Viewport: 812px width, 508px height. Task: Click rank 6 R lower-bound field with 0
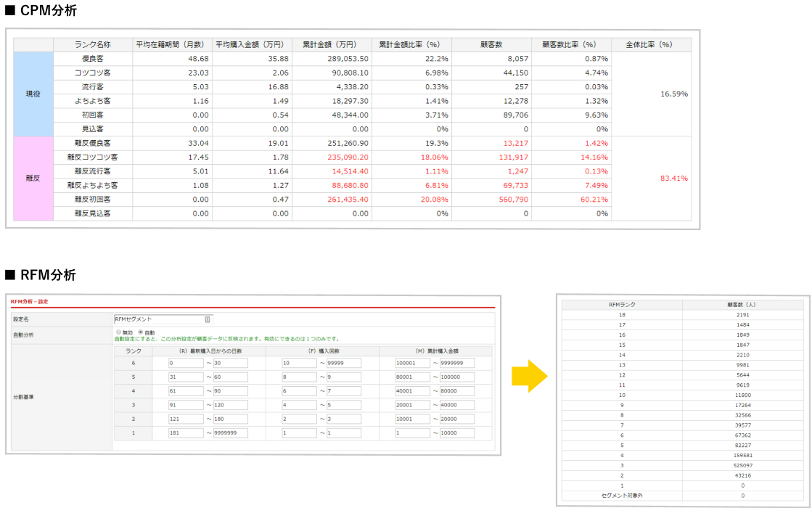click(x=186, y=363)
